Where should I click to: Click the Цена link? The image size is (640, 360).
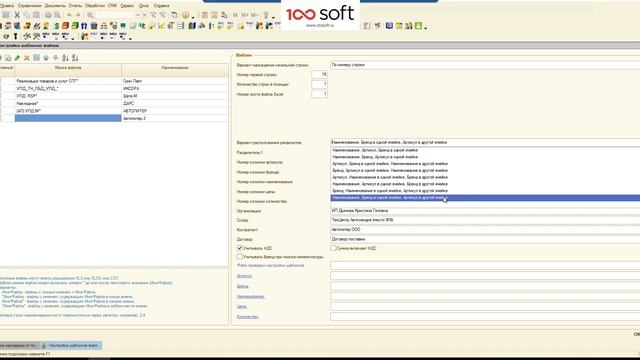[x=242, y=307]
